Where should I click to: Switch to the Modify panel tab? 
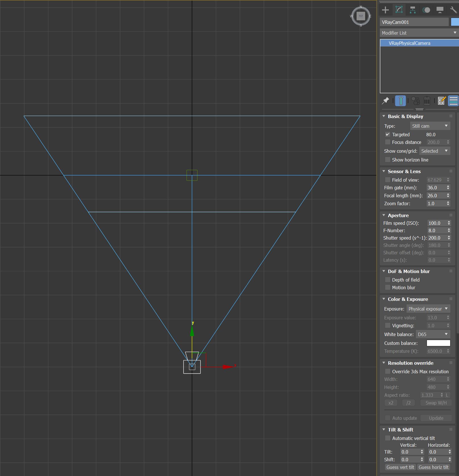399,10
